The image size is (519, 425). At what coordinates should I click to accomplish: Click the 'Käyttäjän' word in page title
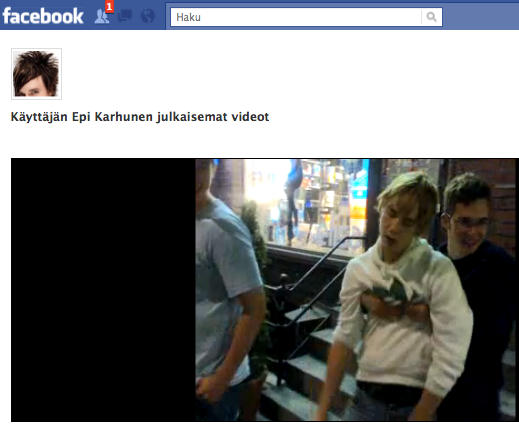[x=39, y=117]
